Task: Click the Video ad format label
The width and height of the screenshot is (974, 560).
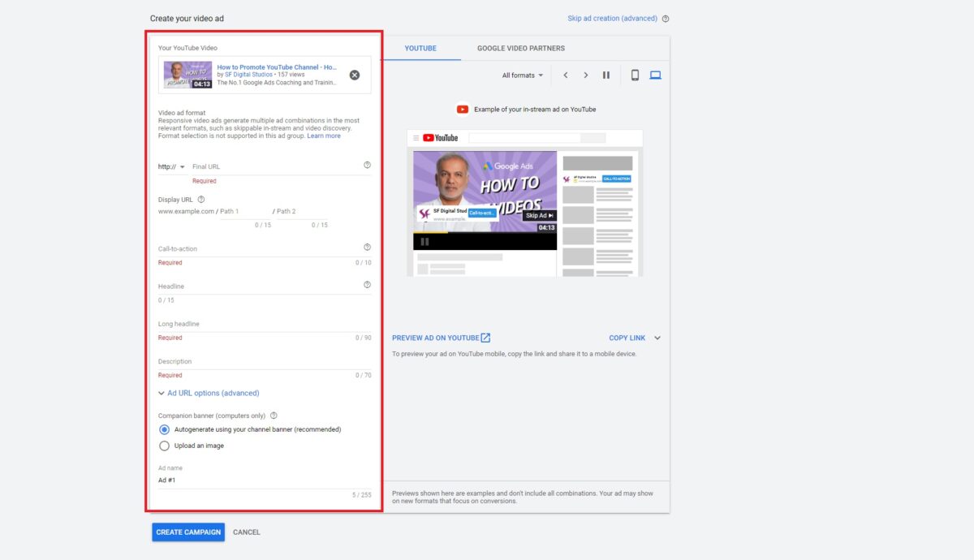Action: [182, 113]
